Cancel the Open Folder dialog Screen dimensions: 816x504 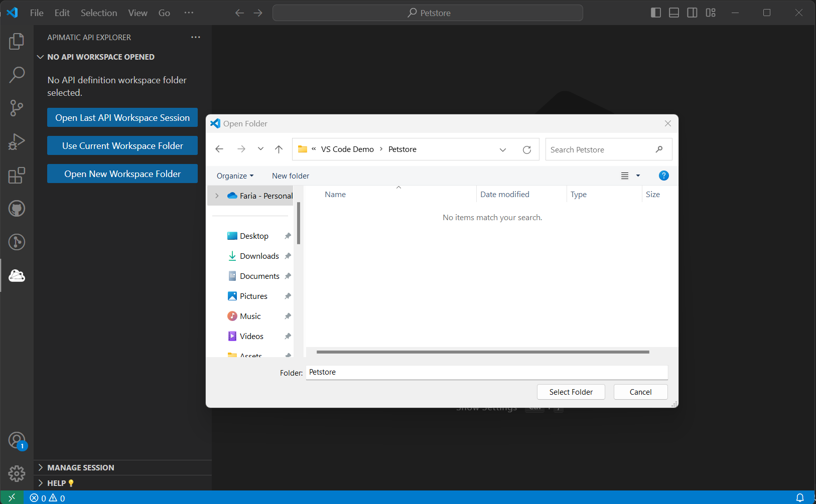click(x=641, y=392)
